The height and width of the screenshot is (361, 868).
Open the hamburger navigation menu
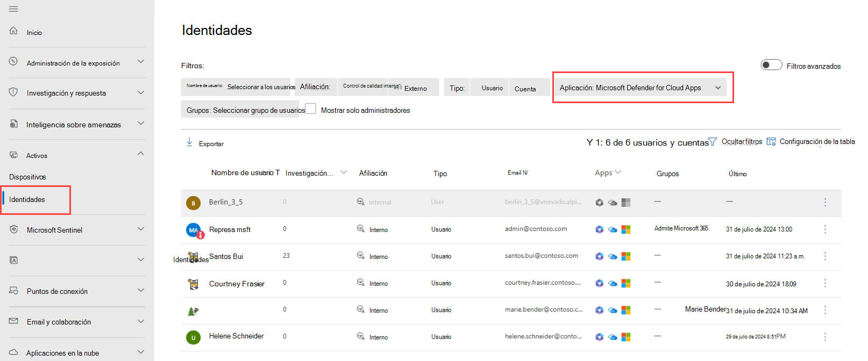pyautogui.click(x=13, y=9)
